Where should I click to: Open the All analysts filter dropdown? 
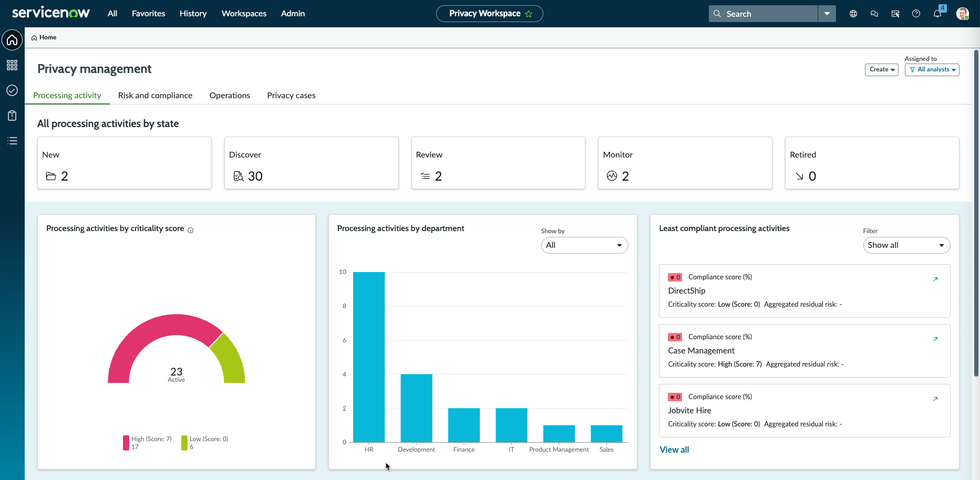click(x=932, y=70)
